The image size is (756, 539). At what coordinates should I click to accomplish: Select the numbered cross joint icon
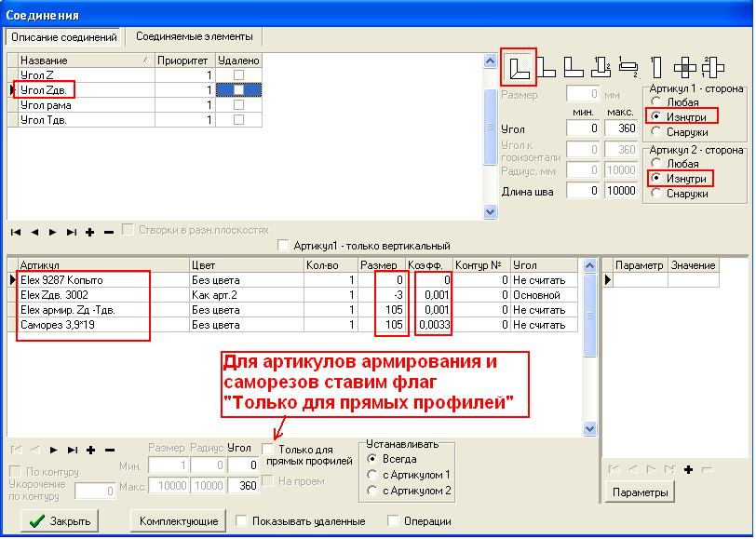coord(712,68)
